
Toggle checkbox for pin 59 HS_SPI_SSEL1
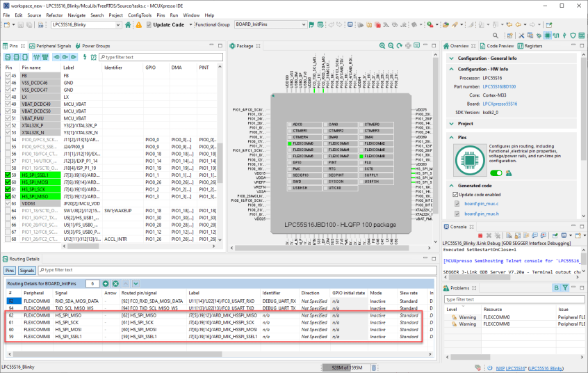point(9,176)
